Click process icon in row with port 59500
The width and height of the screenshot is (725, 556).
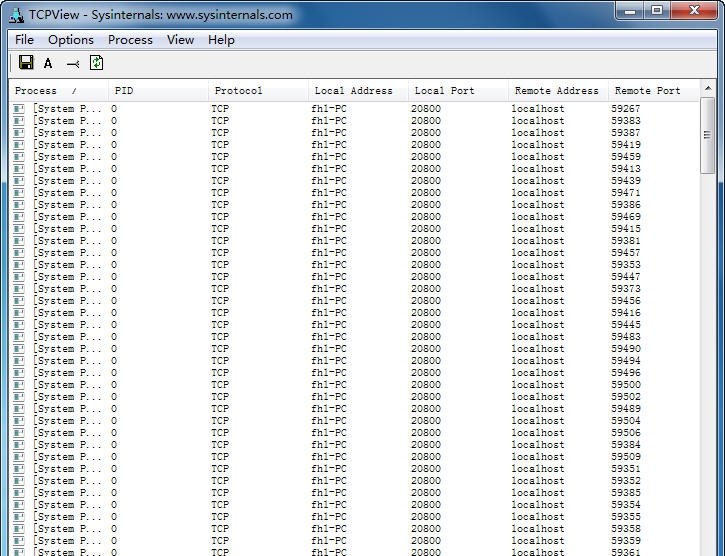tap(18, 385)
